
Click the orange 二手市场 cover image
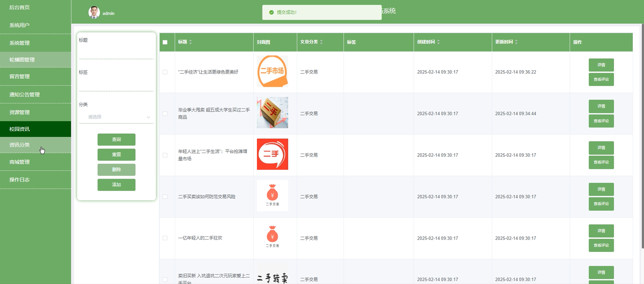coord(272,72)
